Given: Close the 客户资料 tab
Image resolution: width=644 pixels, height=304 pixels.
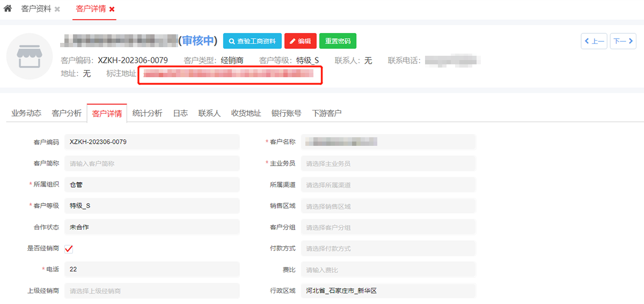Looking at the screenshot, I should point(57,10).
